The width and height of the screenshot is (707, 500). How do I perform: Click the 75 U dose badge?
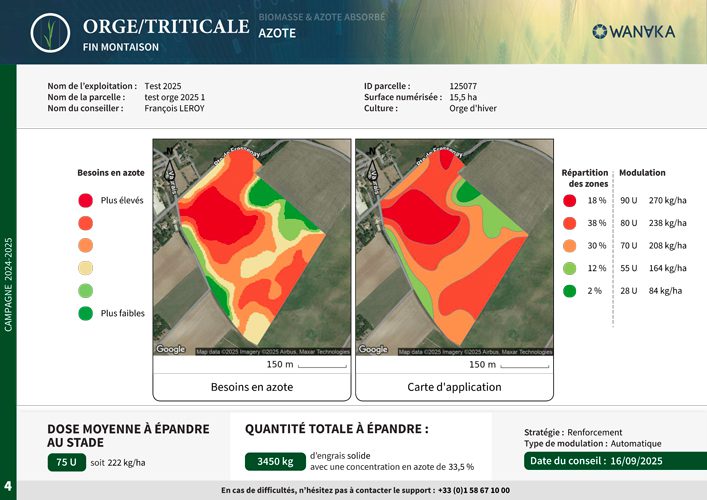coord(67,462)
